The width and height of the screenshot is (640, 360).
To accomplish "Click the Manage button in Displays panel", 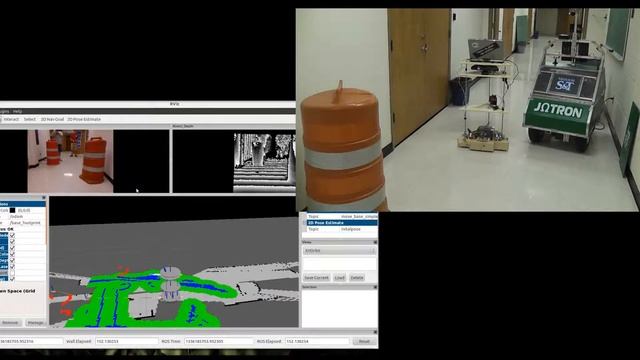I will coord(35,322).
